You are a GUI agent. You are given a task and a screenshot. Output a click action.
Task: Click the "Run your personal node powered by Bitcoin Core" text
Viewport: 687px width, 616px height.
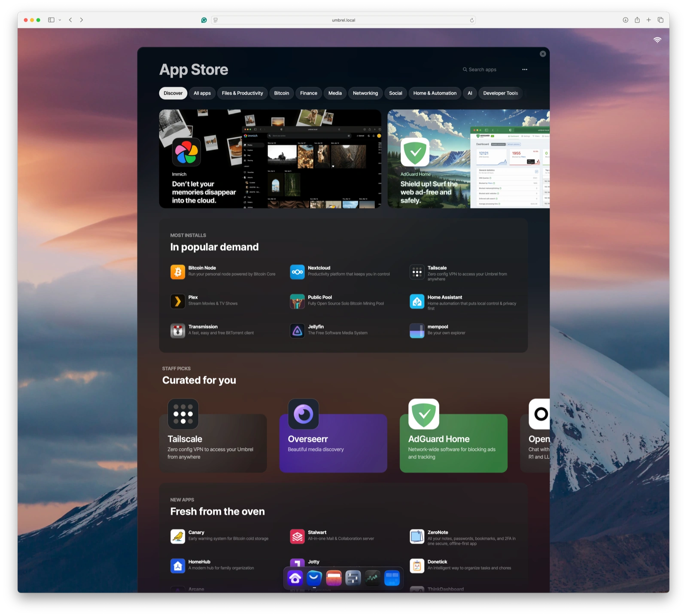point(232,274)
